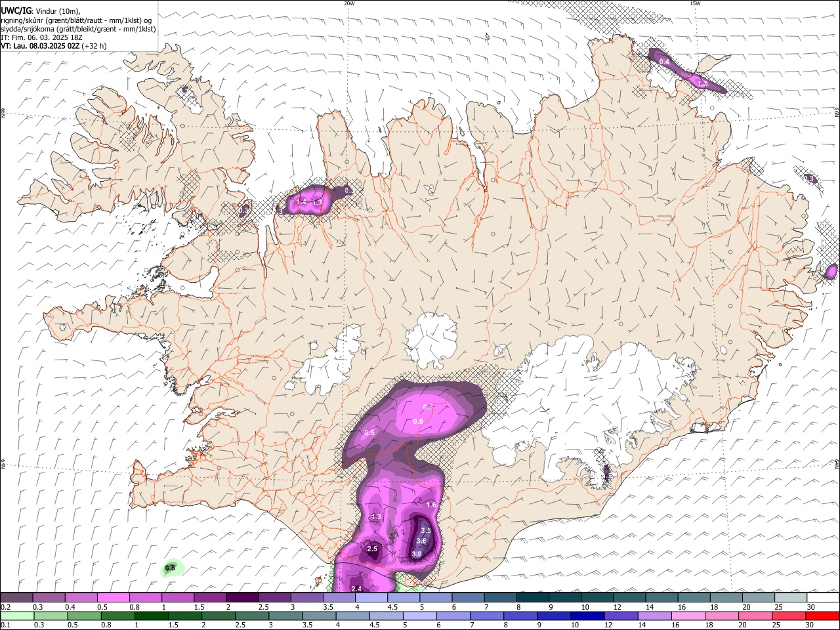Click the 3.9 snowfall value on the map

click(416, 555)
